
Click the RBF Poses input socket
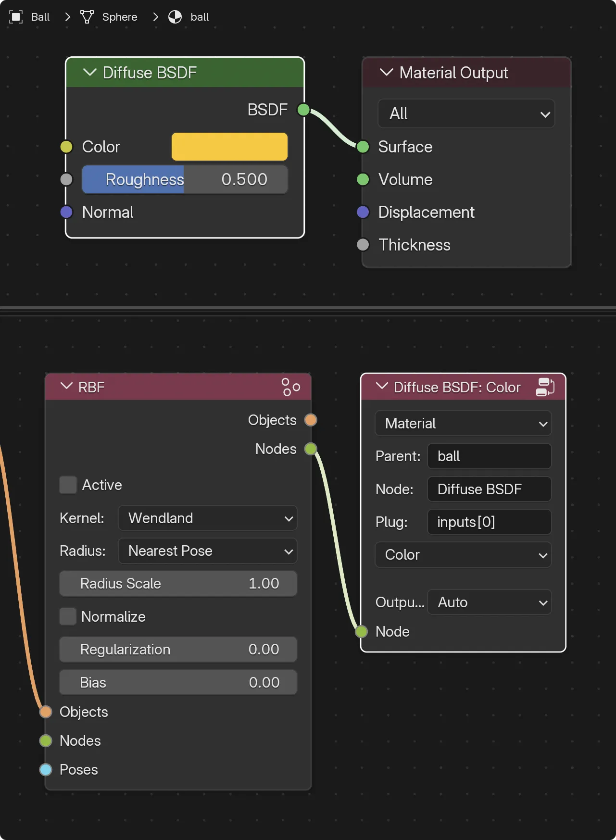[x=46, y=769]
